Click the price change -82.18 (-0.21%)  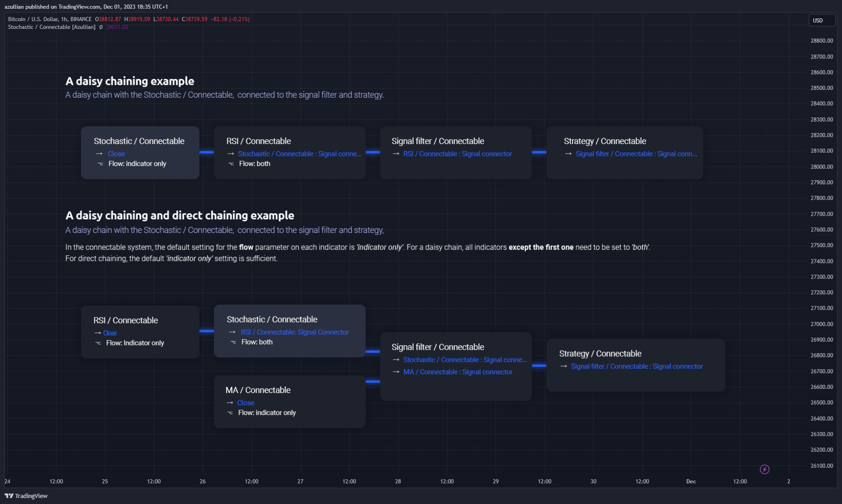(230, 19)
